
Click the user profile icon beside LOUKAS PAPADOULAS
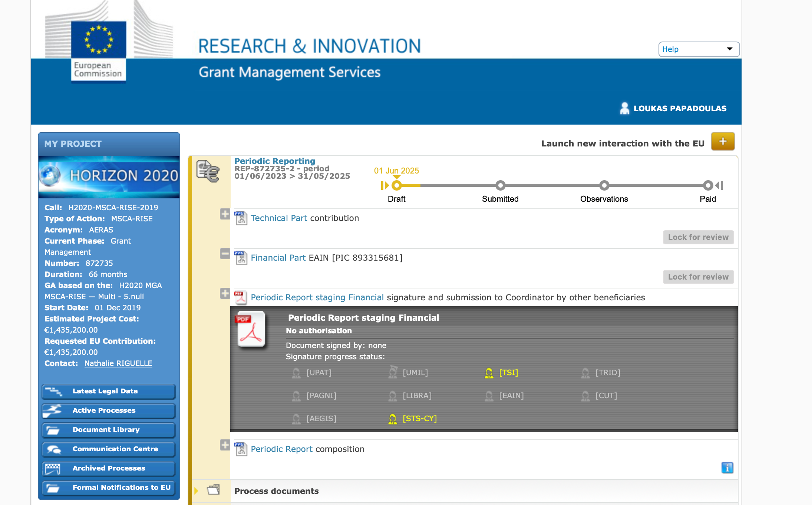coord(624,108)
